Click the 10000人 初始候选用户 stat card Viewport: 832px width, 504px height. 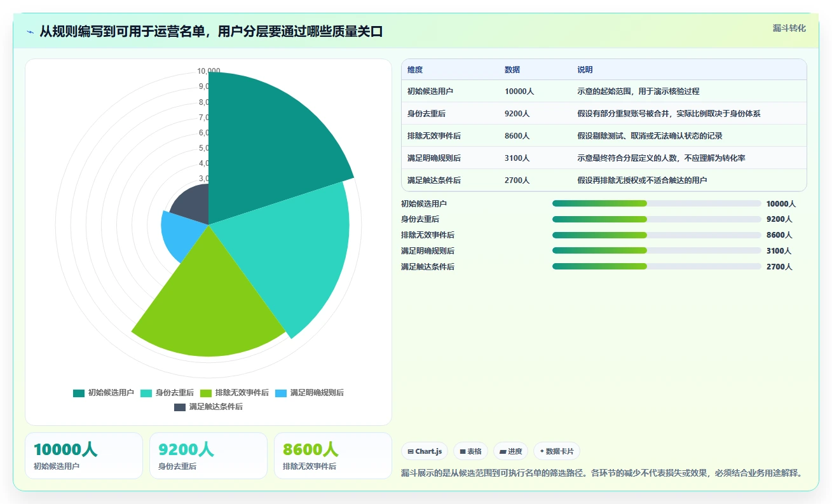point(84,456)
